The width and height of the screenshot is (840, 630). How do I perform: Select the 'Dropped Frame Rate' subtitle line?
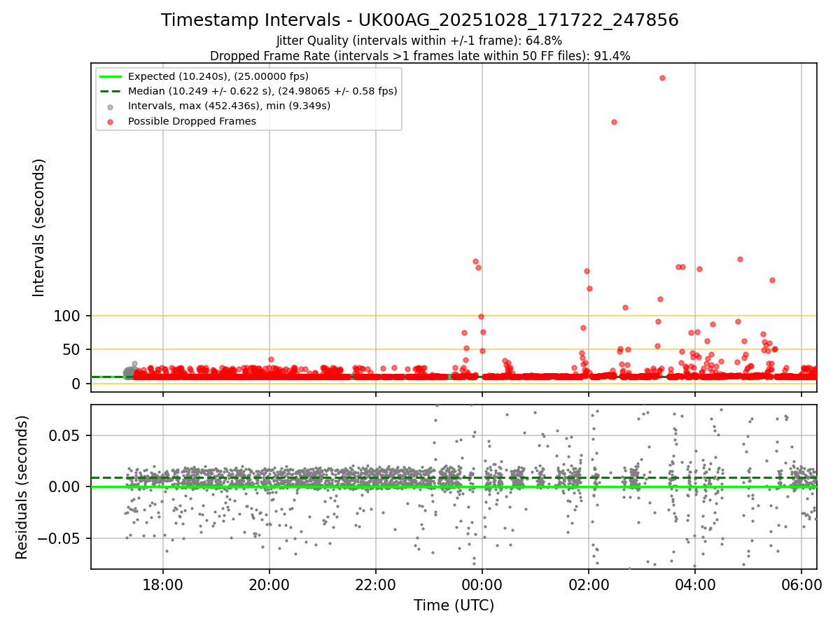420,56
